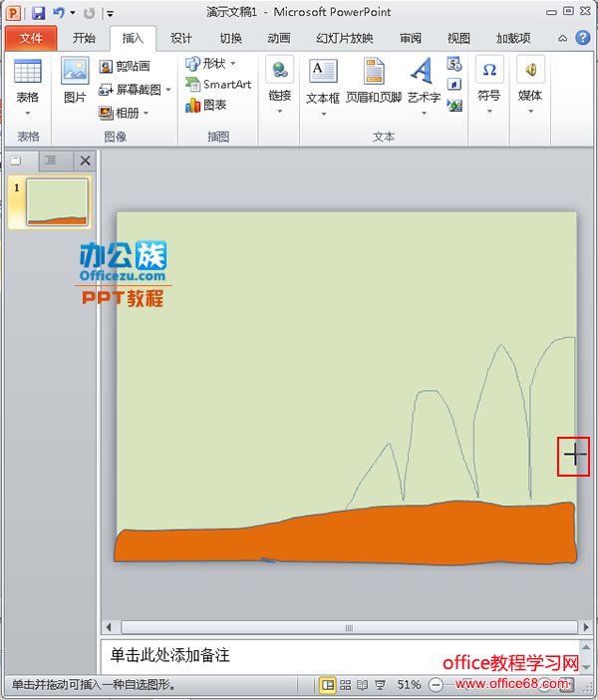
Task: Expand the 链接 dropdown arrow
Action: (x=280, y=111)
